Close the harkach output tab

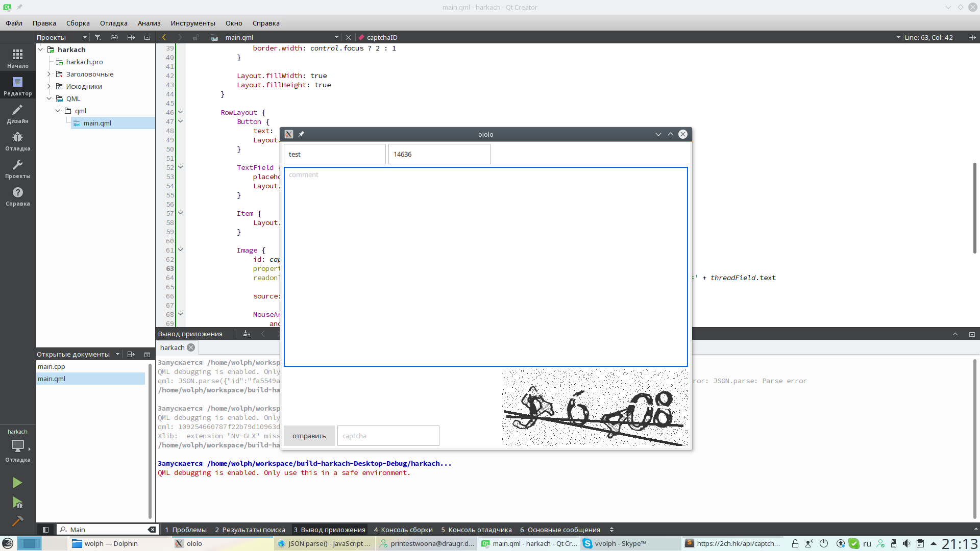(x=191, y=347)
